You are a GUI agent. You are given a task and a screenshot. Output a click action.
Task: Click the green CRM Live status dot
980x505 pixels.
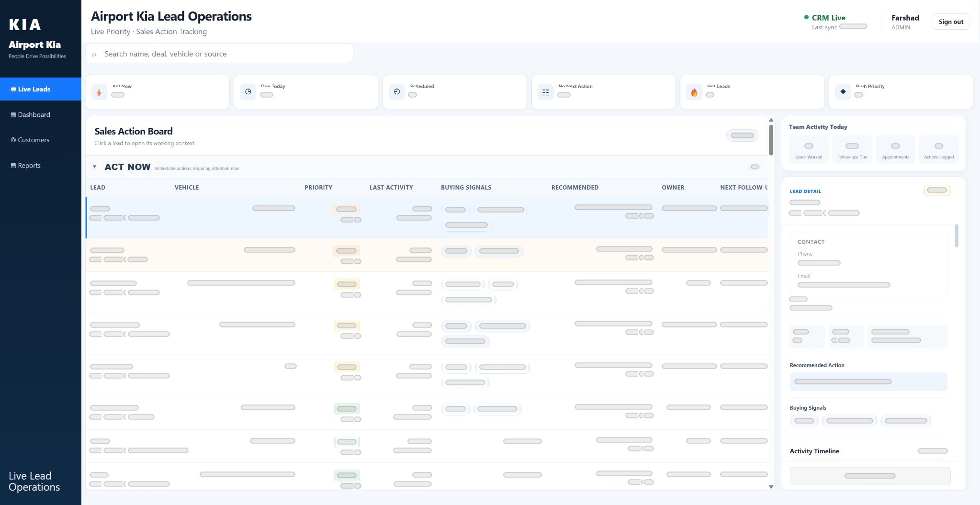click(x=806, y=17)
